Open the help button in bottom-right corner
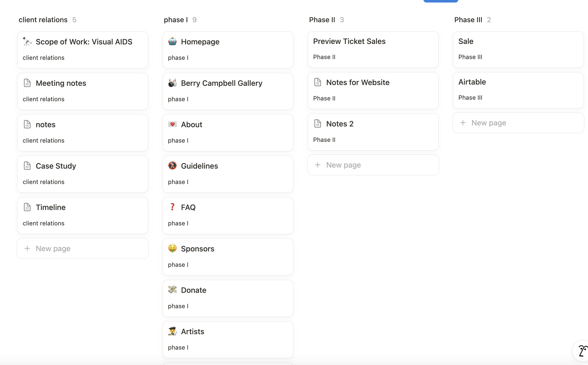 click(x=582, y=351)
